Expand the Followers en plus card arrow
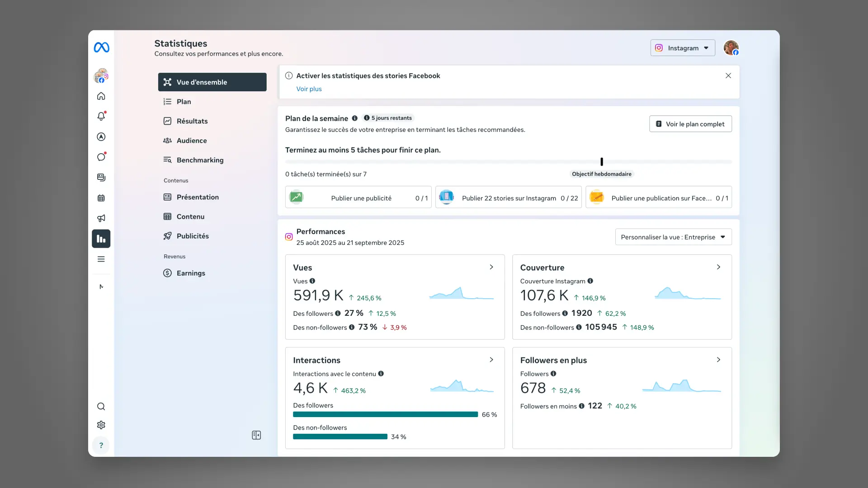 [x=718, y=360]
